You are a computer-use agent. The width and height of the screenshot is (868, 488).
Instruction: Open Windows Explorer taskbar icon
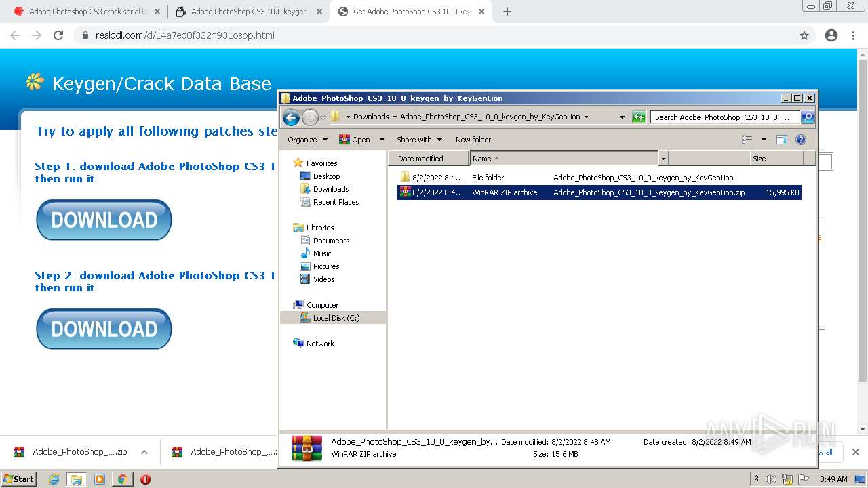coord(77,479)
